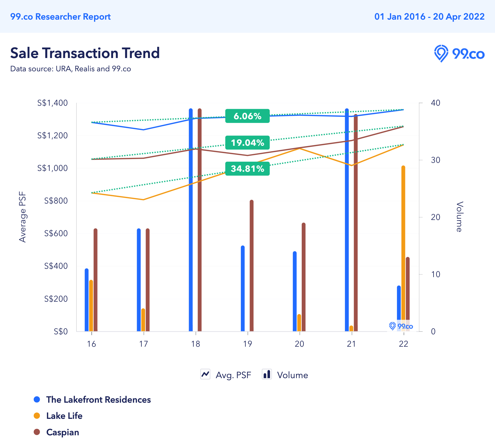Click the 40 volume axis label
This screenshot has height=448, width=495.
point(436,103)
